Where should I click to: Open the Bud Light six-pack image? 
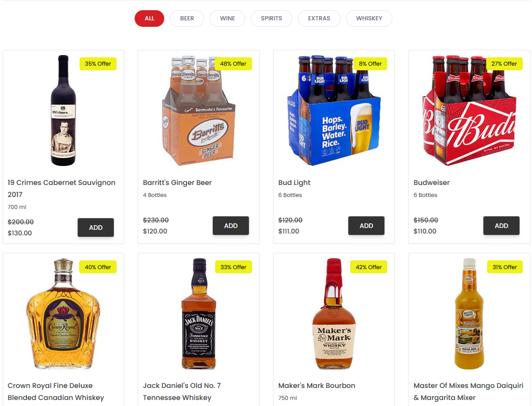[x=334, y=110]
